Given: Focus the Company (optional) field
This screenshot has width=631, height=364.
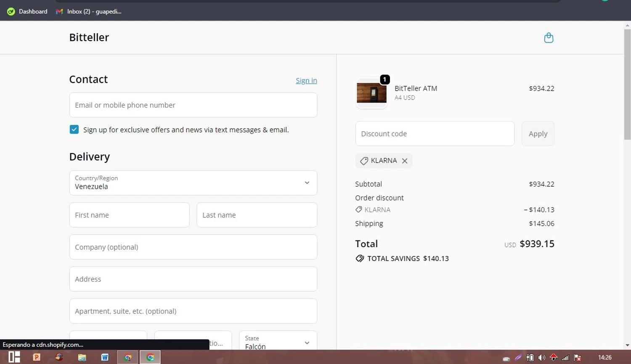Looking at the screenshot, I should click(x=193, y=247).
